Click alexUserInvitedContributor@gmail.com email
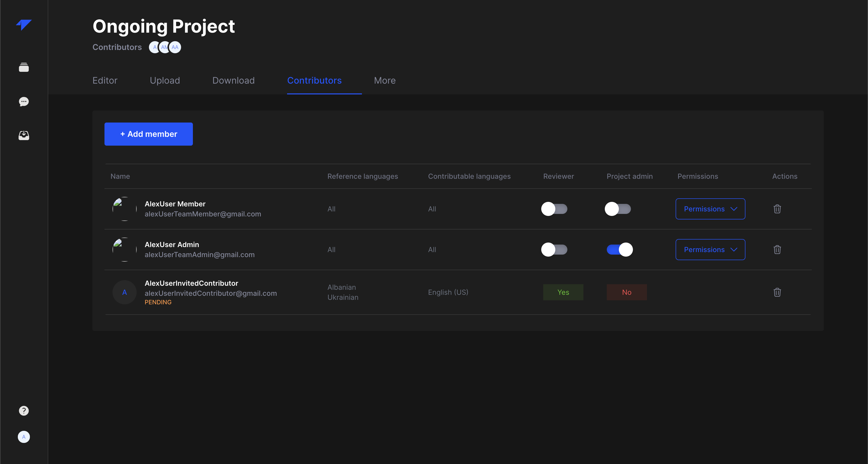868x464 pixels. click(211, 293)
